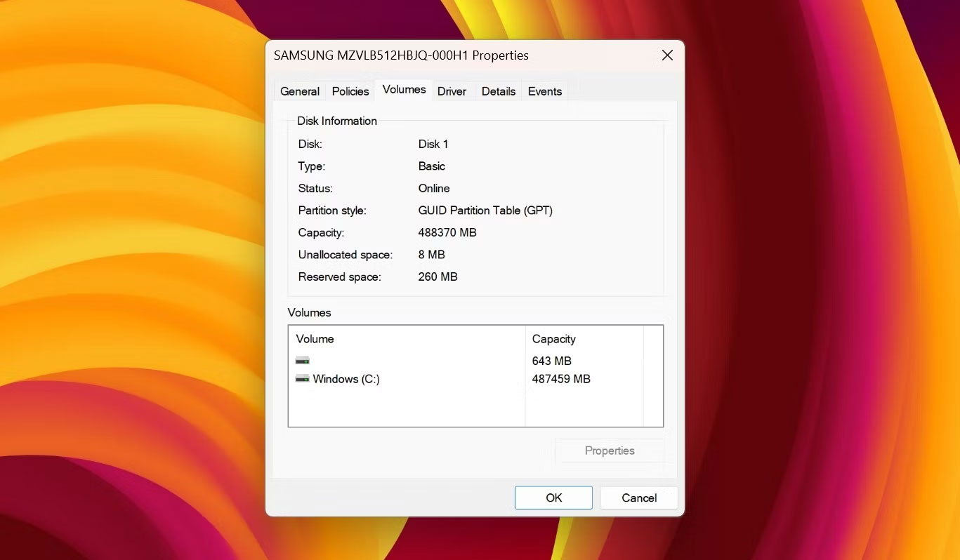The image size is (960, 560).
Task: Click the Volume column header
Action: 407,339
